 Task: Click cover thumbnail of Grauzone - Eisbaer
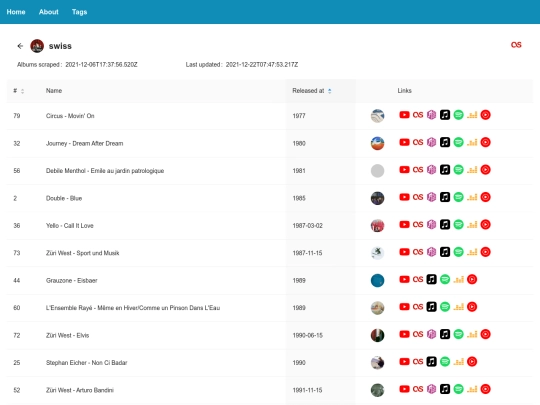[377, 280]
